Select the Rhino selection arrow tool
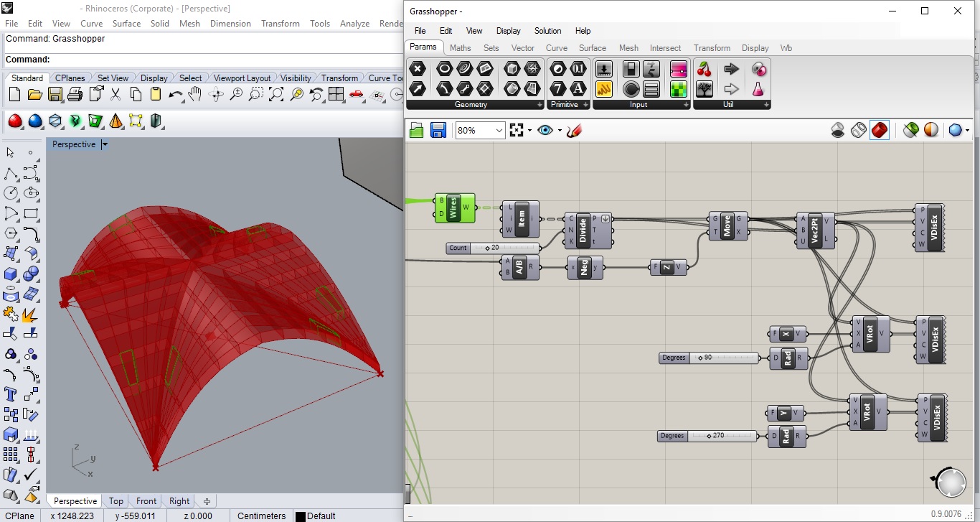Viewport: 980px width, 522px height. click(11, 153)
